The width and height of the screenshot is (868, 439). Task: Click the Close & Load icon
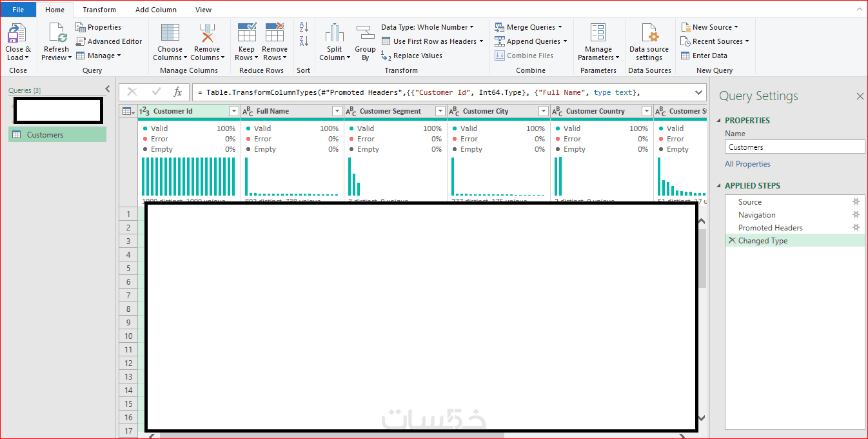tap(17, 34)
